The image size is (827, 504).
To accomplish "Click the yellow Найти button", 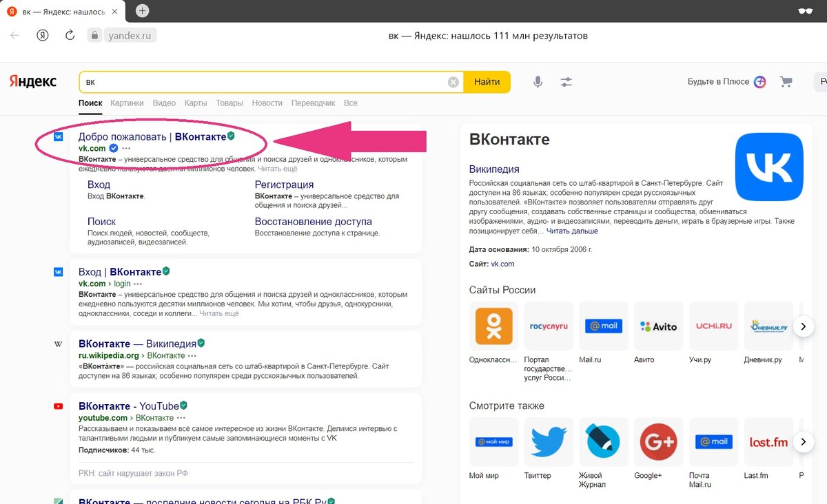I will tap(487, 82).
